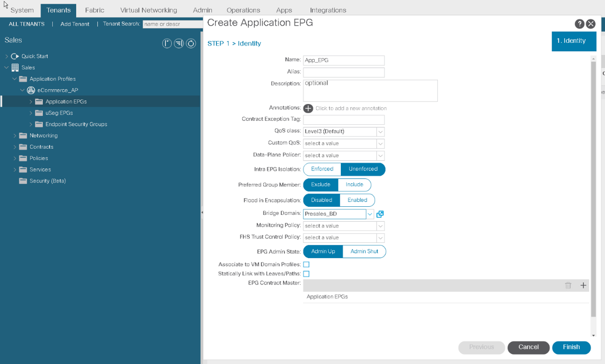
Task: Click the Endpoint Security Groups folder icon
Action: pos(39,124)
